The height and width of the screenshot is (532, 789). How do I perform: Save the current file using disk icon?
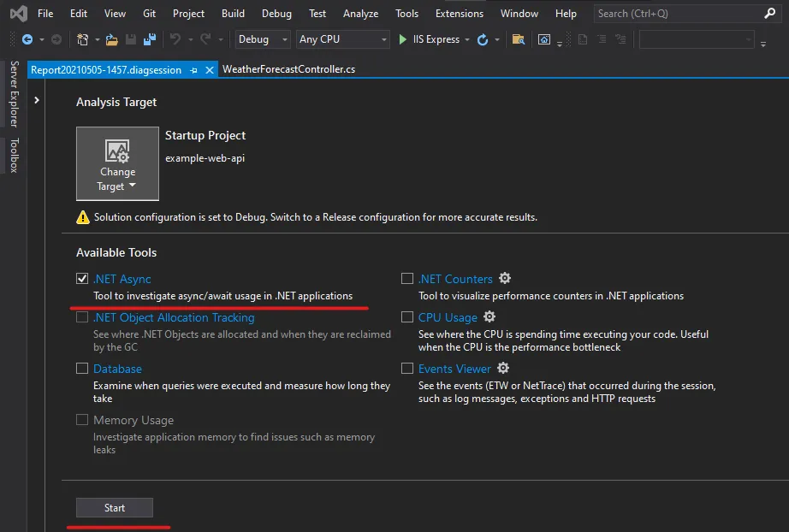[x=130, y=39]
